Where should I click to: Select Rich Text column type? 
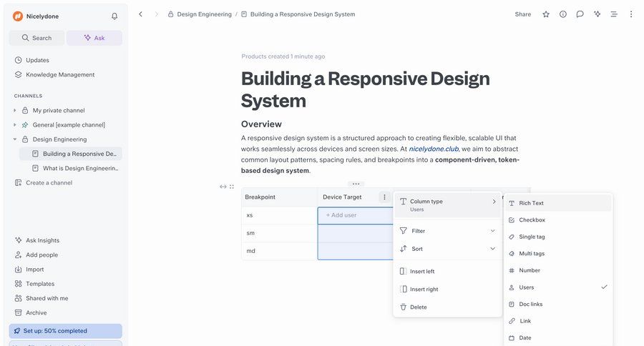click(x=531, y=203)
